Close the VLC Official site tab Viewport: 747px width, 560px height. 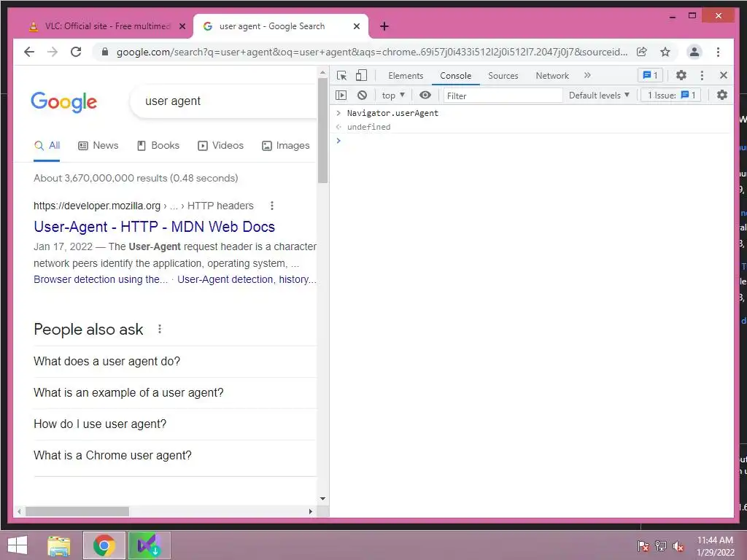tap(182, 27)
